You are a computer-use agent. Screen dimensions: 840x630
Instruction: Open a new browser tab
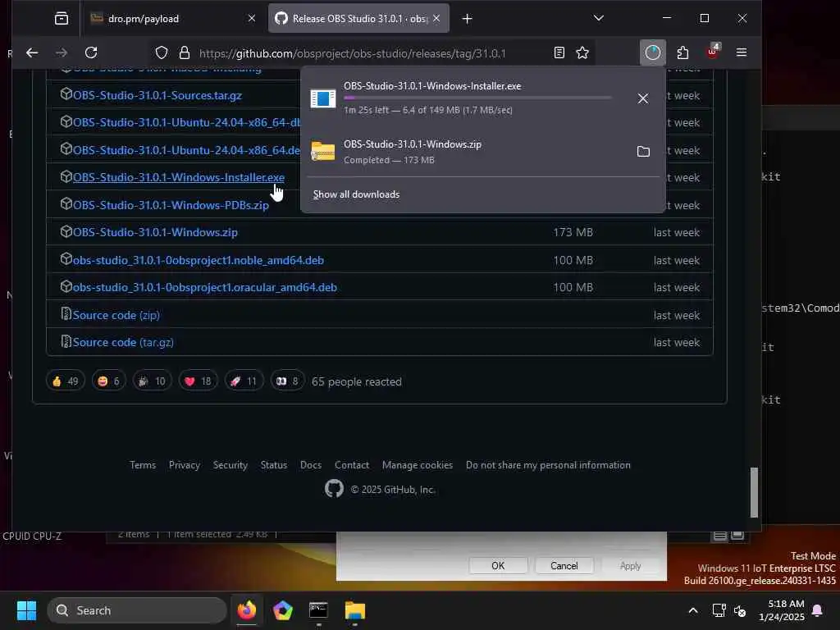click(x=467, y=19)
